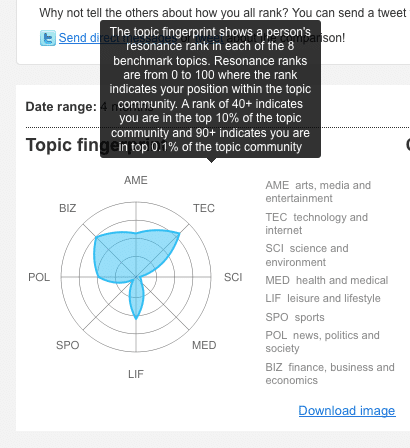Select the POL axis label on chart
Screen dimensions: 410x448
pos(39,277)
